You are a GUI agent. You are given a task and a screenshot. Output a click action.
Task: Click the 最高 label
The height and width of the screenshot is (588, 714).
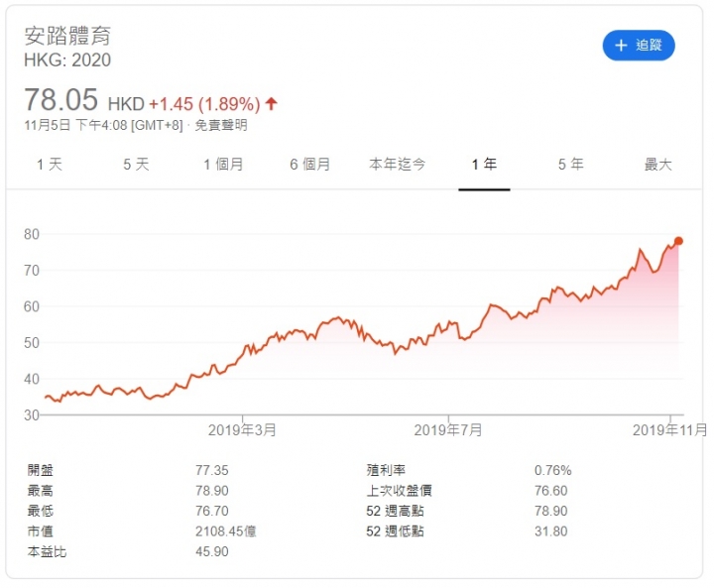point(41,491)
